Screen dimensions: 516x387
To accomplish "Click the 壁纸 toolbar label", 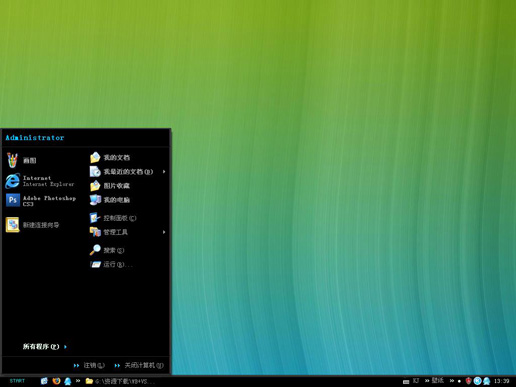I will click(x=438, y=381).
